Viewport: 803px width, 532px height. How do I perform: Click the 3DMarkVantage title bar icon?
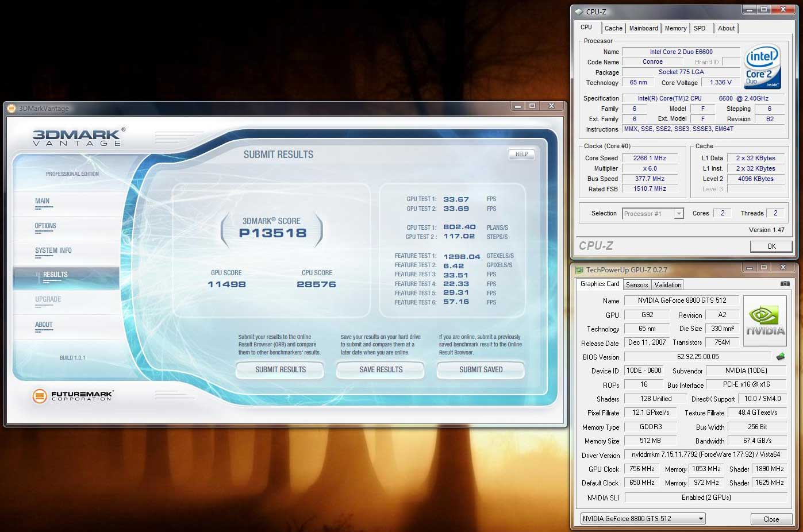pos(11,109)
